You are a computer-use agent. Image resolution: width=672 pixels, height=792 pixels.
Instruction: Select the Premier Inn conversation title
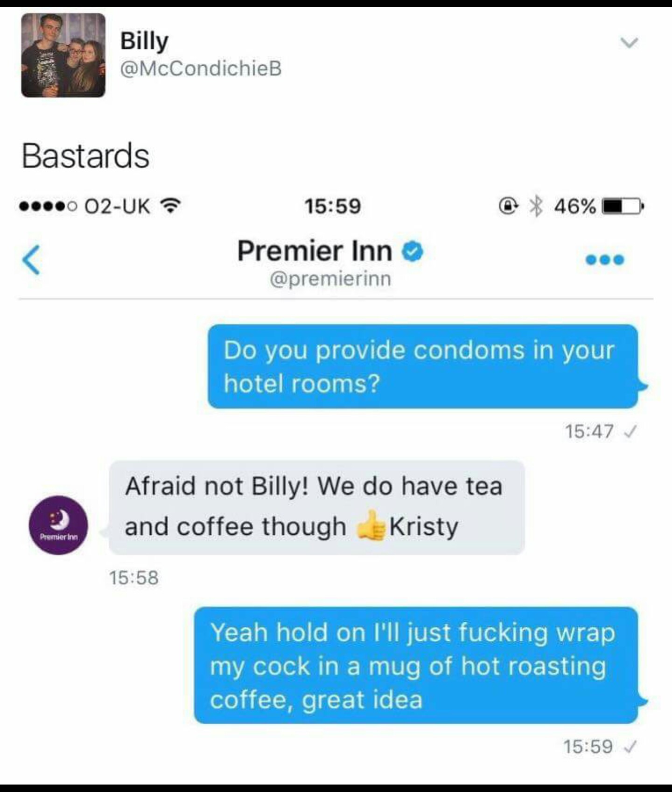(x=315, y=251)
